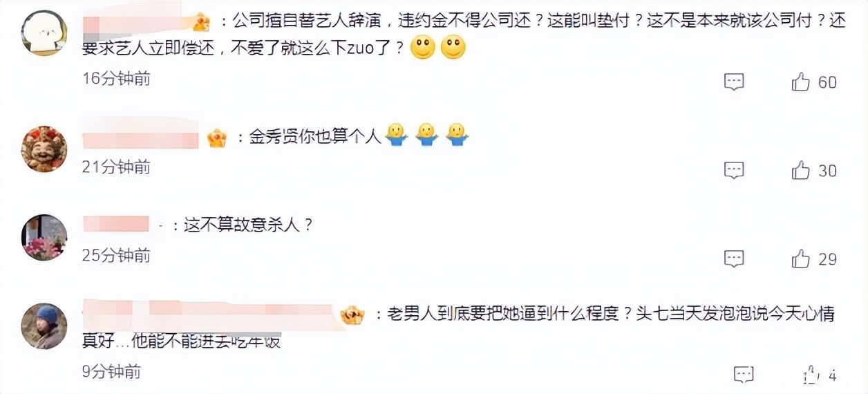Open username before 这不算故意杀人

click(116, 225)
